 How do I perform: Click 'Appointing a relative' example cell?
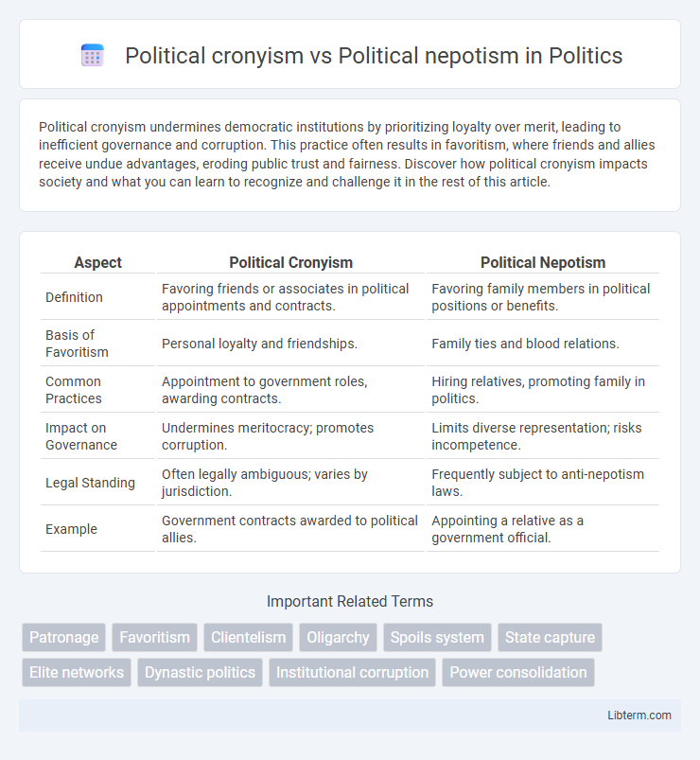(543, 529)
